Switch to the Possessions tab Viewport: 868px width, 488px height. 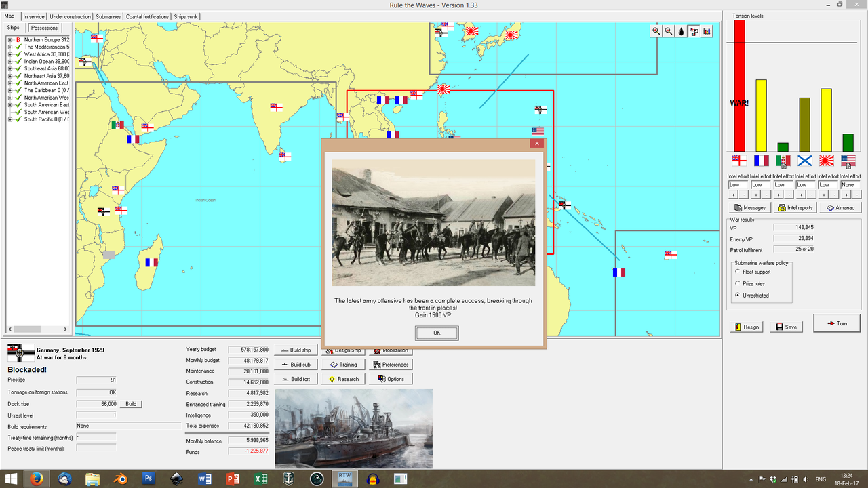click(x=44, y=28)
